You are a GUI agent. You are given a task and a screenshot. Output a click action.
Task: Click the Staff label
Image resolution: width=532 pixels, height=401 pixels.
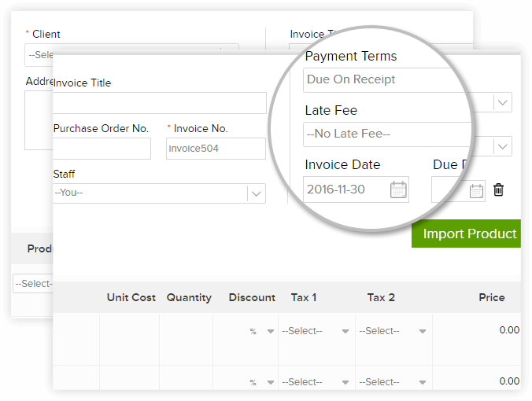pyautogui.click(x=64, y=174)
